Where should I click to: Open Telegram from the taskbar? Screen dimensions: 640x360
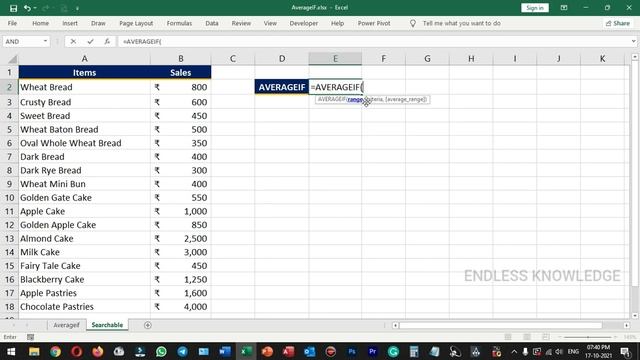[x=182, y=351]
